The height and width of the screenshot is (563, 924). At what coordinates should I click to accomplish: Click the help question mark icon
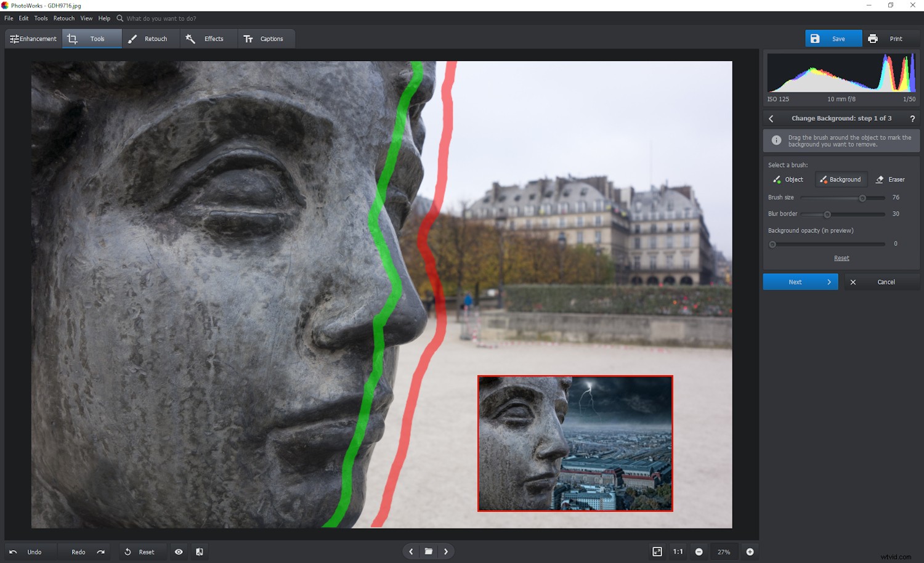point(913,118)
